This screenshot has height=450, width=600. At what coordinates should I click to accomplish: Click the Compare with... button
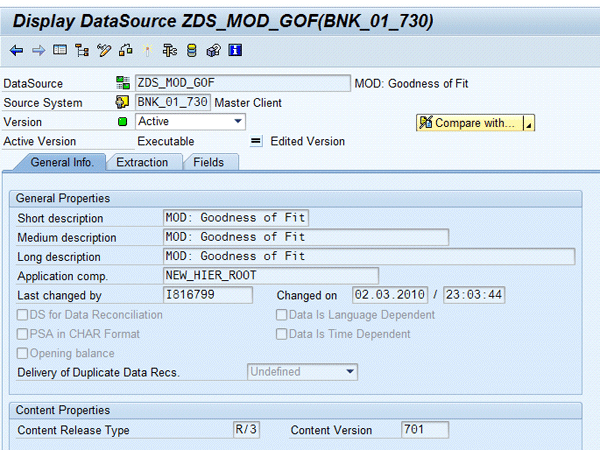click(468, 123)
